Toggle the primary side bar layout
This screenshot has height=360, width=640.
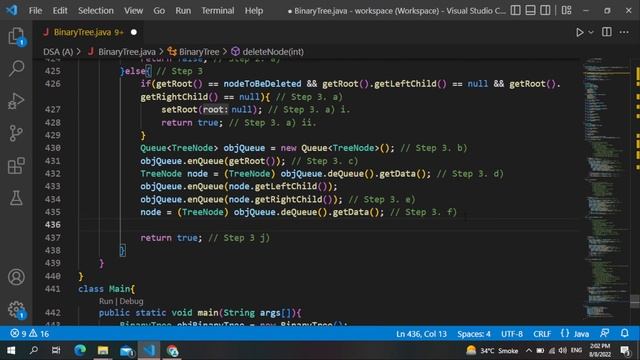pos(516,10)
